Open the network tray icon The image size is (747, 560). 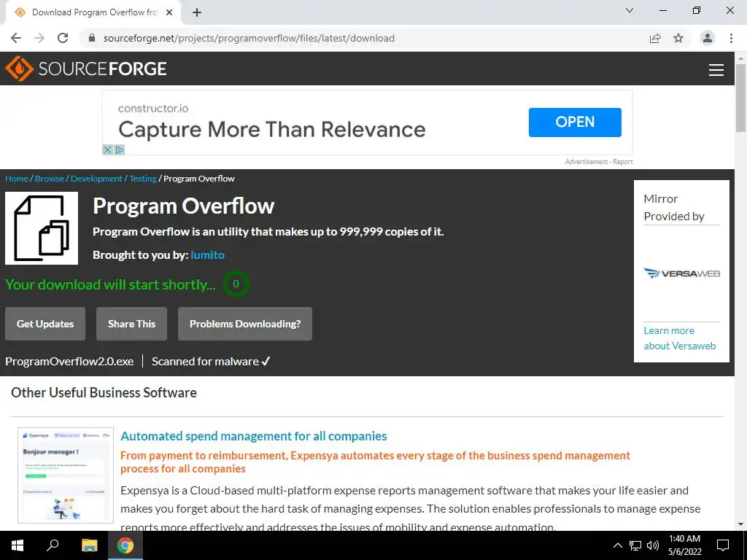[635, 545]
